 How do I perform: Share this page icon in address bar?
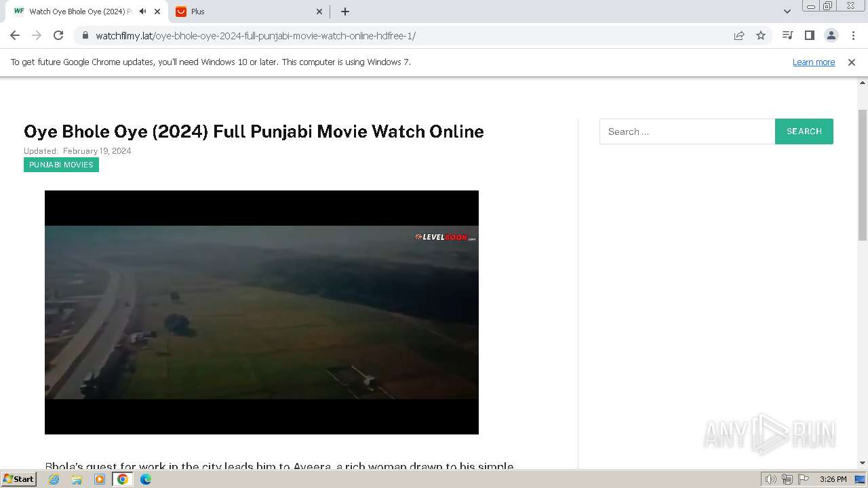click(739, 35)
